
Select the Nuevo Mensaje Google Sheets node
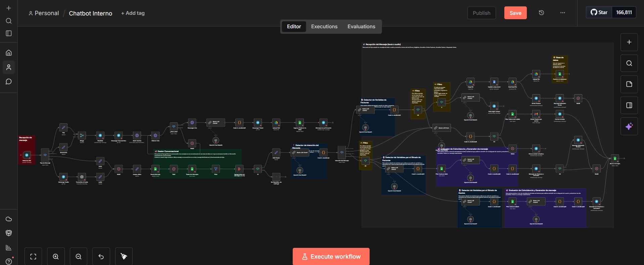(x=155, y=169)
